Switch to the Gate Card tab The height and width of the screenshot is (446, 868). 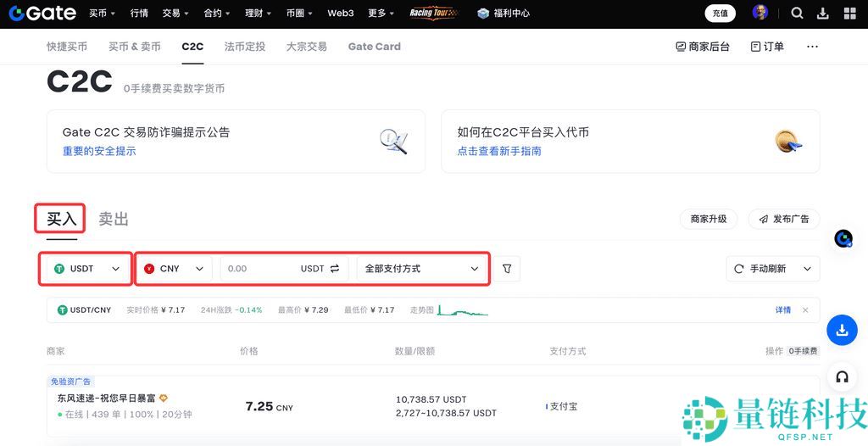pos(374,47)
